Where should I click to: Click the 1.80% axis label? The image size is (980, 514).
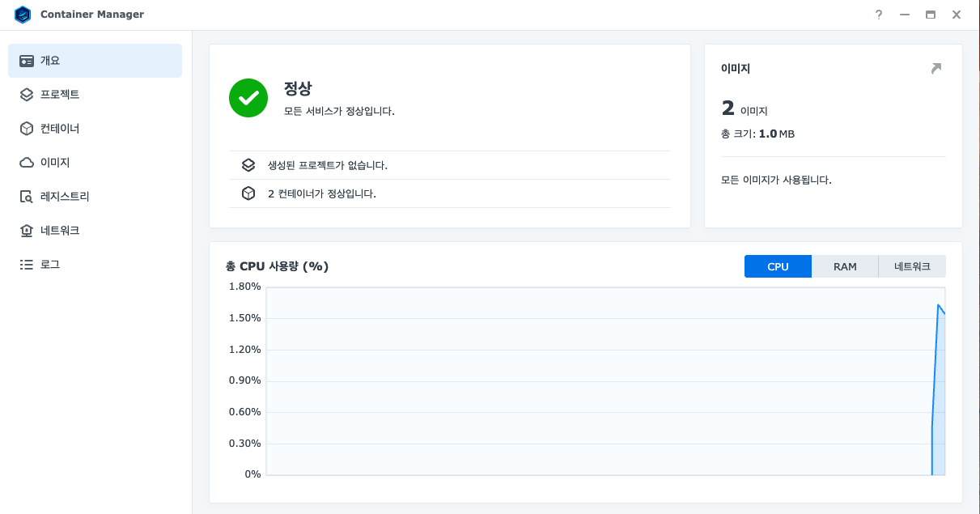[x=245, y=287]
